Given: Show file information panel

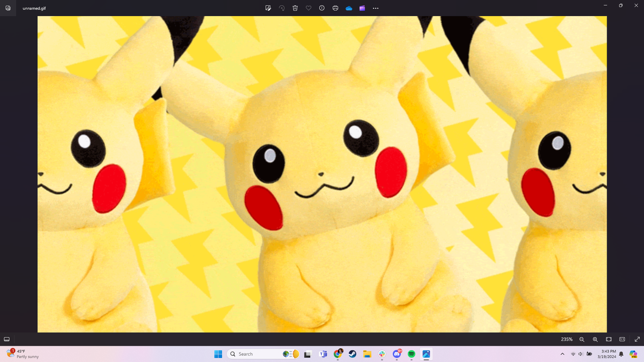Looking at the screenshot, I should (x=322, y=8).
